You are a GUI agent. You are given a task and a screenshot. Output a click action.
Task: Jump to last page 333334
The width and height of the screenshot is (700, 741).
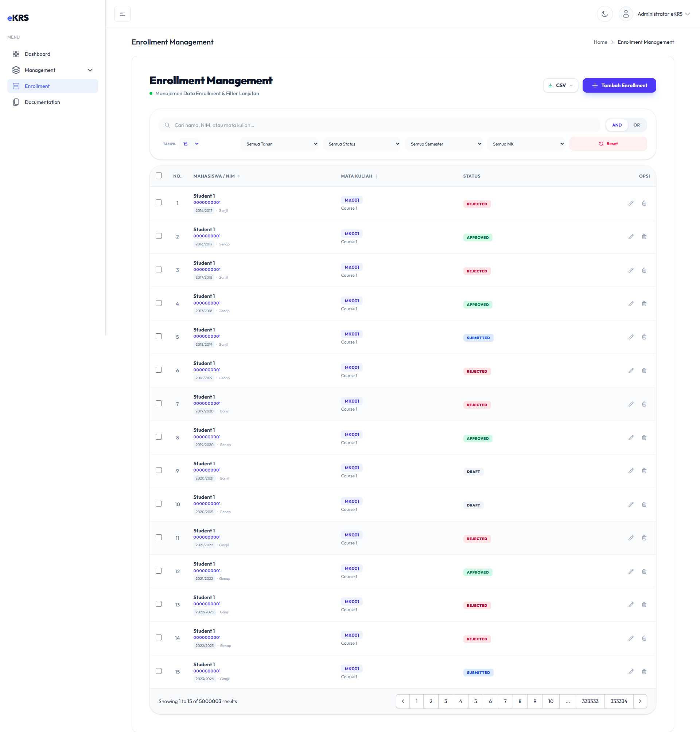(x=619, y=701)
